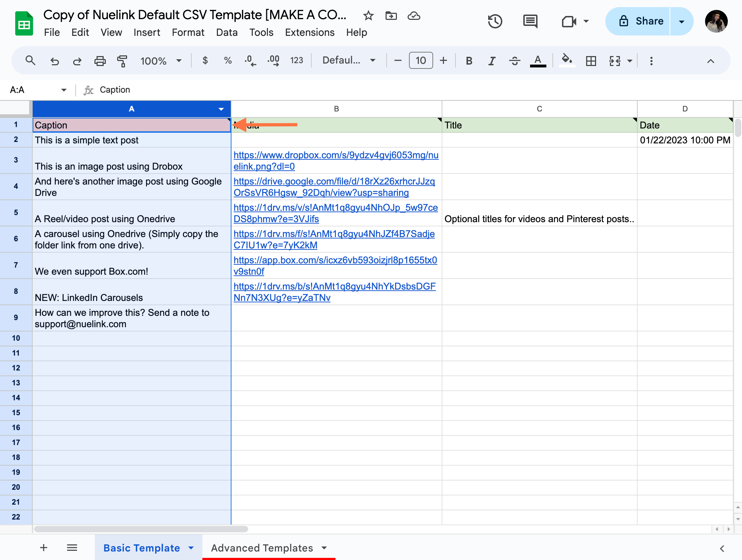Open the fill color picker
742x560 pixels.
tap(567, 60)
